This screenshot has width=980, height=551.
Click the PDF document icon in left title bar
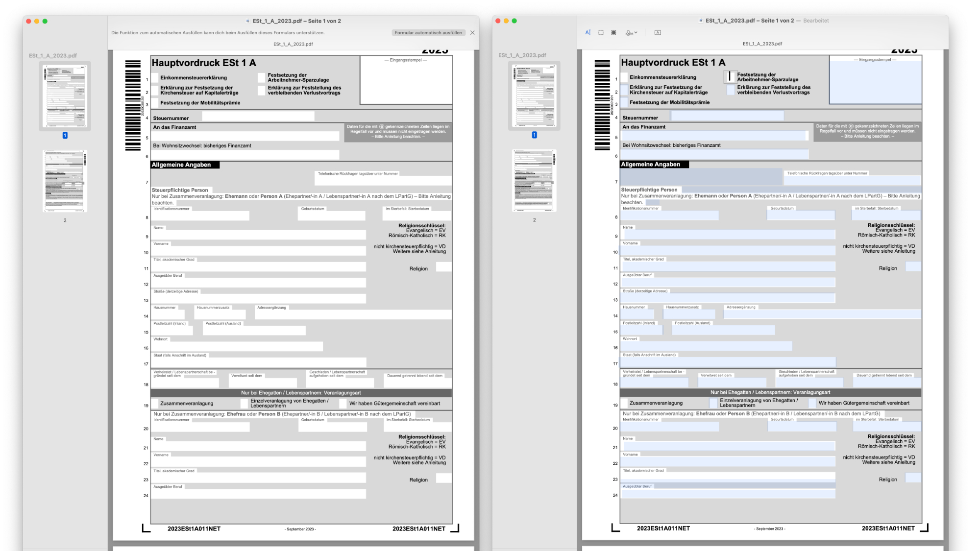248,21
